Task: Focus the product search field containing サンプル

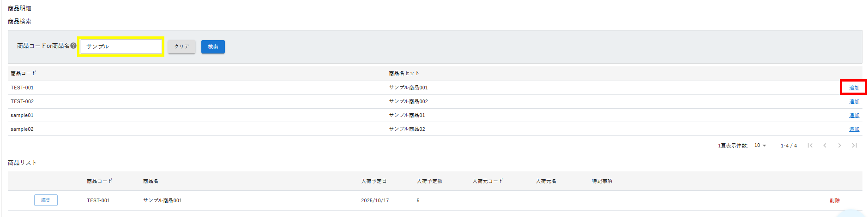Action: 121,47
